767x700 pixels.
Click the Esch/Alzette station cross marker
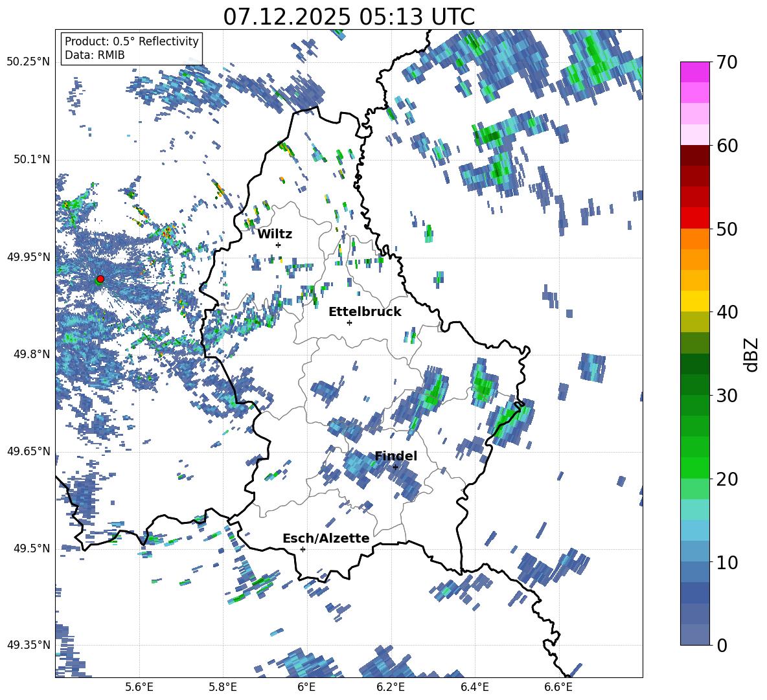point(303,549)
